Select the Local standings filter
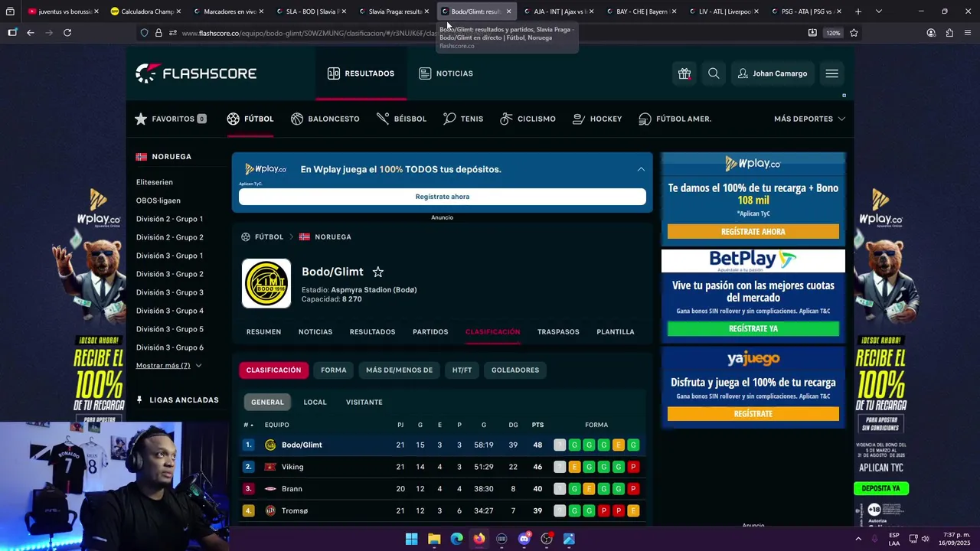The height and width of the screenshot is (551, 980). pyautogui.click(x=315, y=402)
